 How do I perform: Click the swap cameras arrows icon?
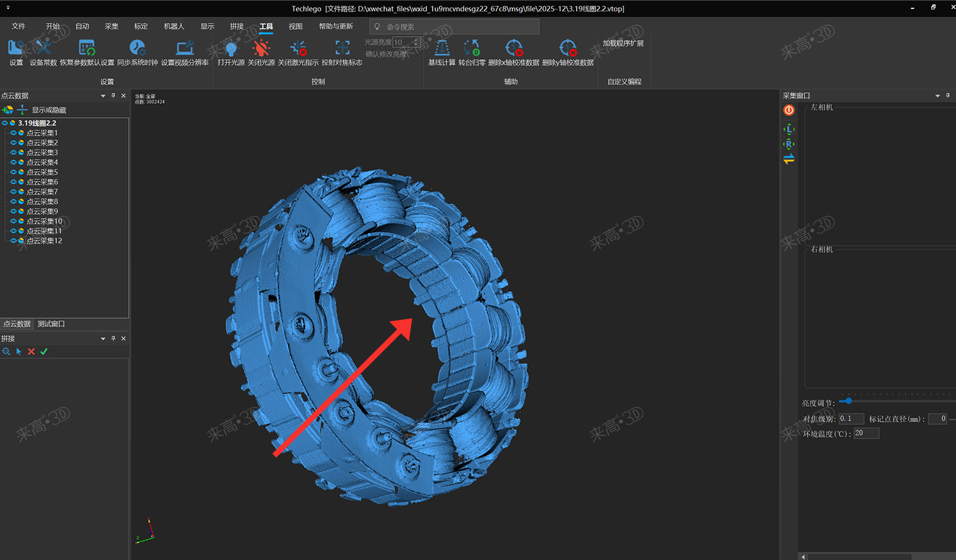pos(789,159)
